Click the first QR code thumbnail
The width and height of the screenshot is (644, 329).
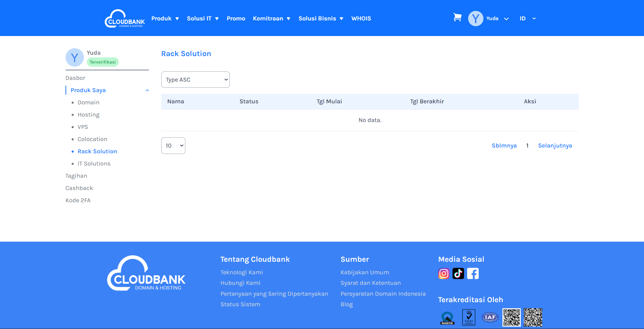click(x=511, y=317)
